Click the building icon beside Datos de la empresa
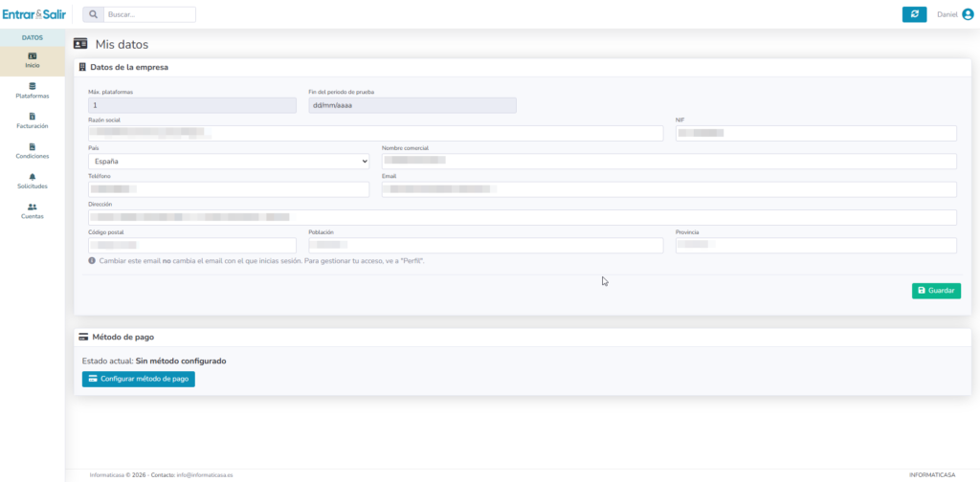This screenshot has height=482, width=980. (x=82, y=67)
